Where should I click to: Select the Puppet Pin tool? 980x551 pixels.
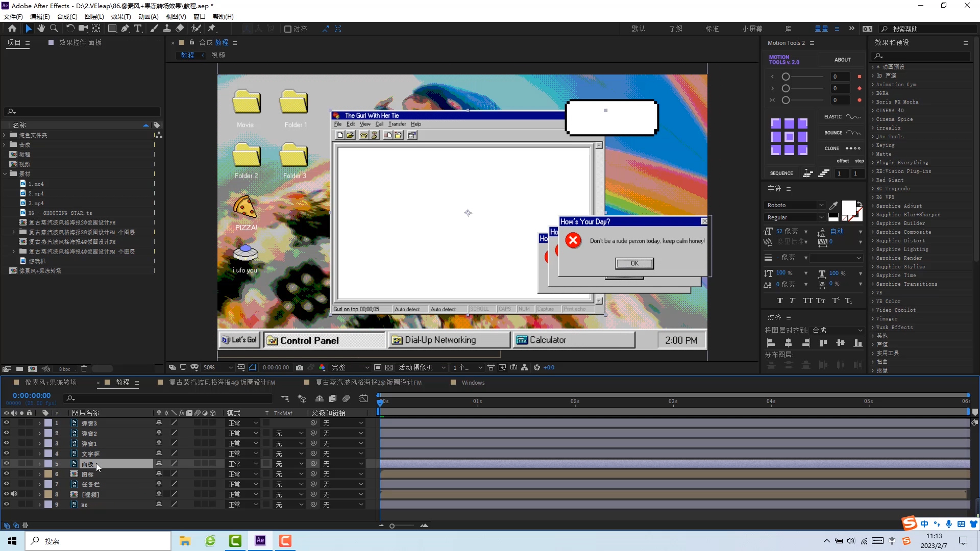[212, 29]
